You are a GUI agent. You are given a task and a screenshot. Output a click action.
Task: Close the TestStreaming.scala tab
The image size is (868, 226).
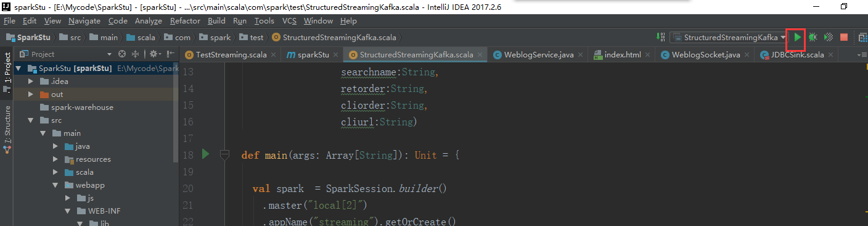point(272,55)
